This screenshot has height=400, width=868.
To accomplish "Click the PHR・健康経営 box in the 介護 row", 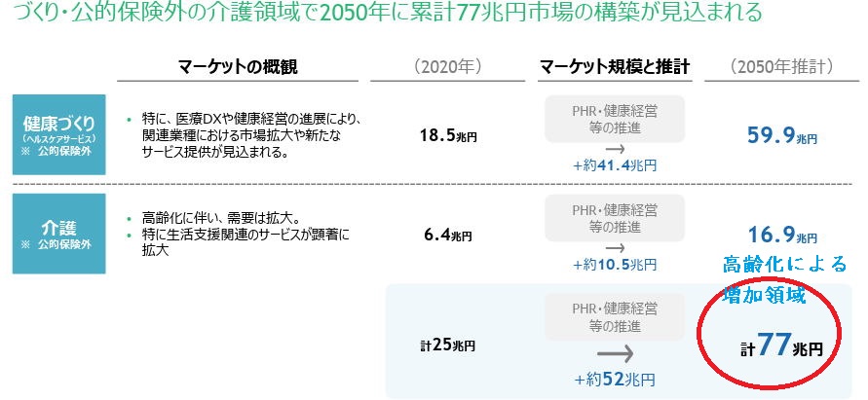I will pyautogui.click(x=614, y=216).
